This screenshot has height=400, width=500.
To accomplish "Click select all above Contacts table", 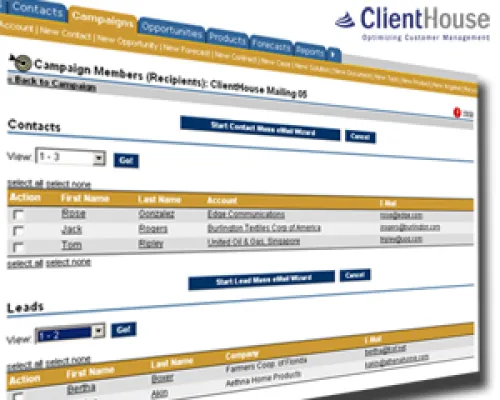I will [25, 183].
